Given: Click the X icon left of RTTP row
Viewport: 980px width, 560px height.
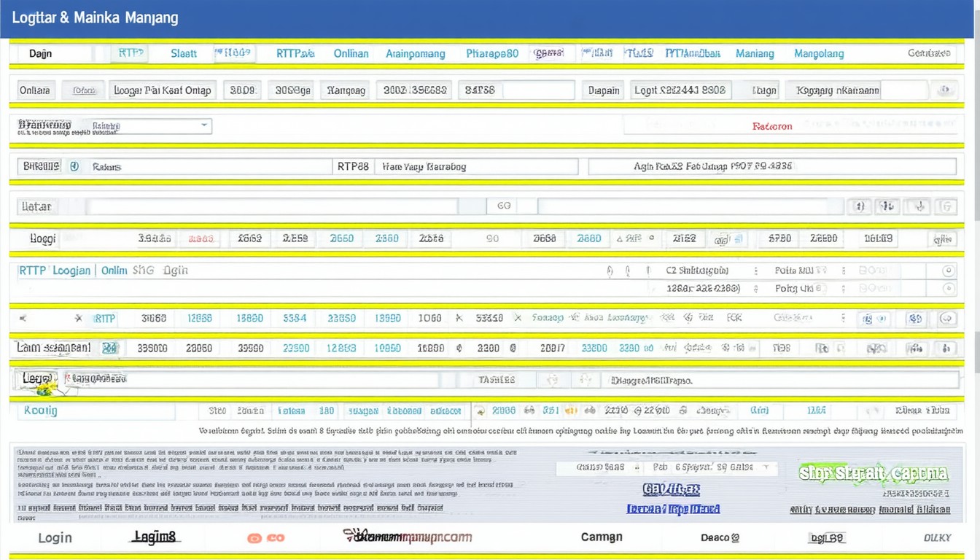Looking at the screenshot, I should tap(78, 319).
